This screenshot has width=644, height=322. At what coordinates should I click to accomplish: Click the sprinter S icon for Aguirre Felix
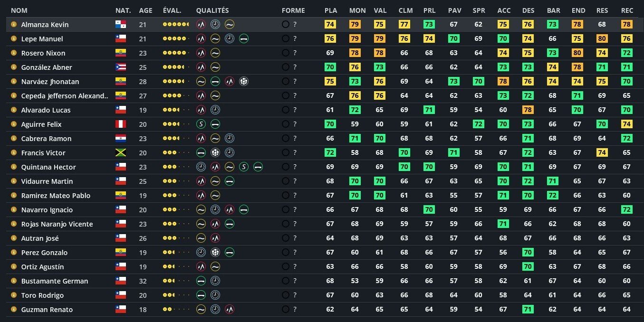(201, 124)
